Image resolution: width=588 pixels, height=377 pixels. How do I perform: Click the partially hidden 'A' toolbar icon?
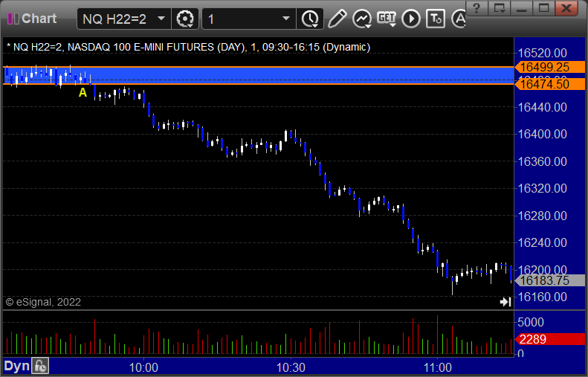pyautogui.click(x=458, y=19)
